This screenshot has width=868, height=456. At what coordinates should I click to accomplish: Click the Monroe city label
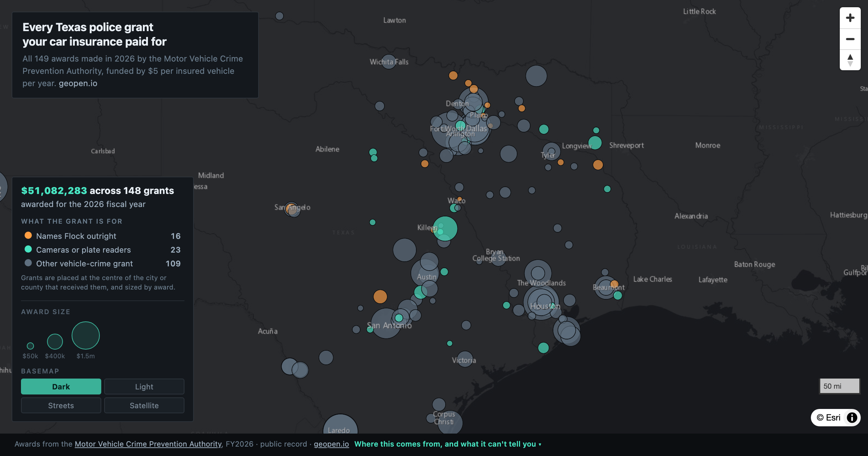[x=708, y=145]
